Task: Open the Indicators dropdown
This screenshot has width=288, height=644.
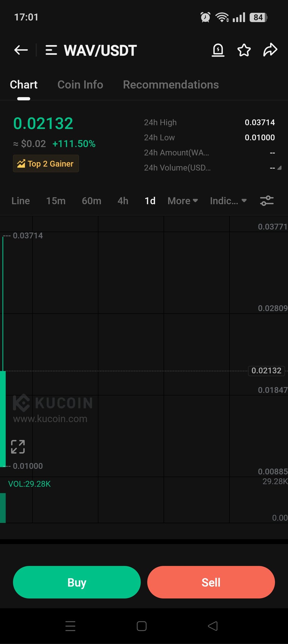Action: (228, 201)
